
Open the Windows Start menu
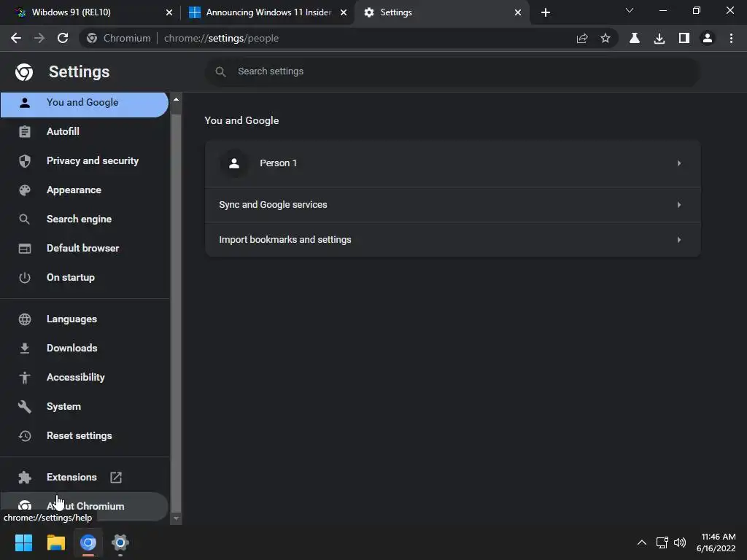(23, 542)
